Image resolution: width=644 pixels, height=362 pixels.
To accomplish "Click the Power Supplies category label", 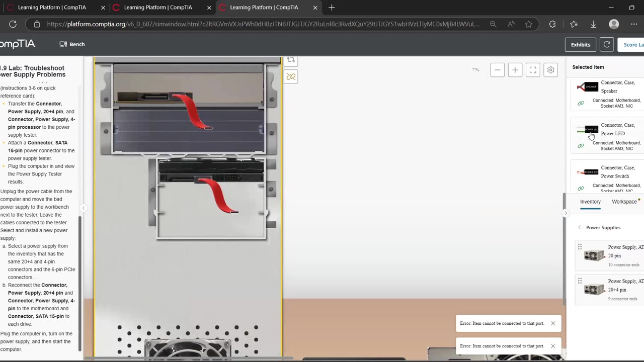I will pos(603,228).
